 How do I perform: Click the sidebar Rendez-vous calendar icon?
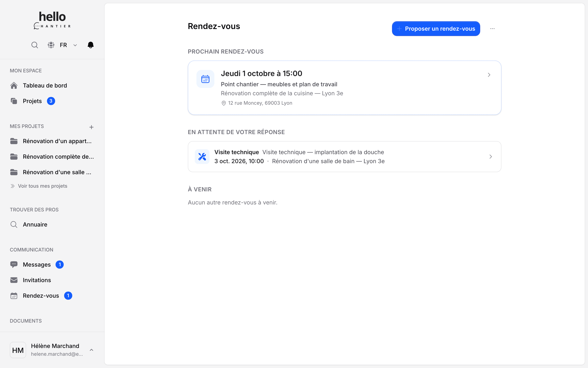point(14,296)
